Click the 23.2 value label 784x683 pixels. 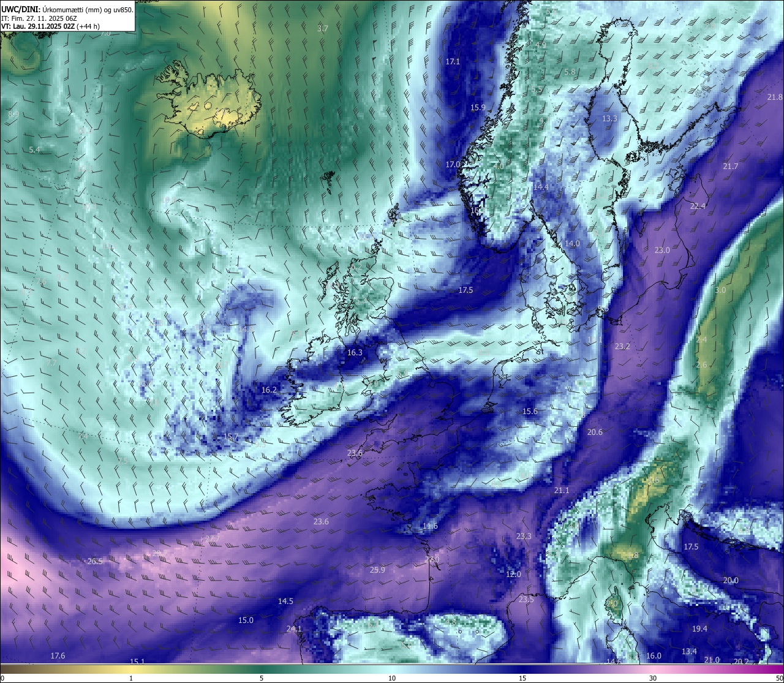[x=622, y=347]
